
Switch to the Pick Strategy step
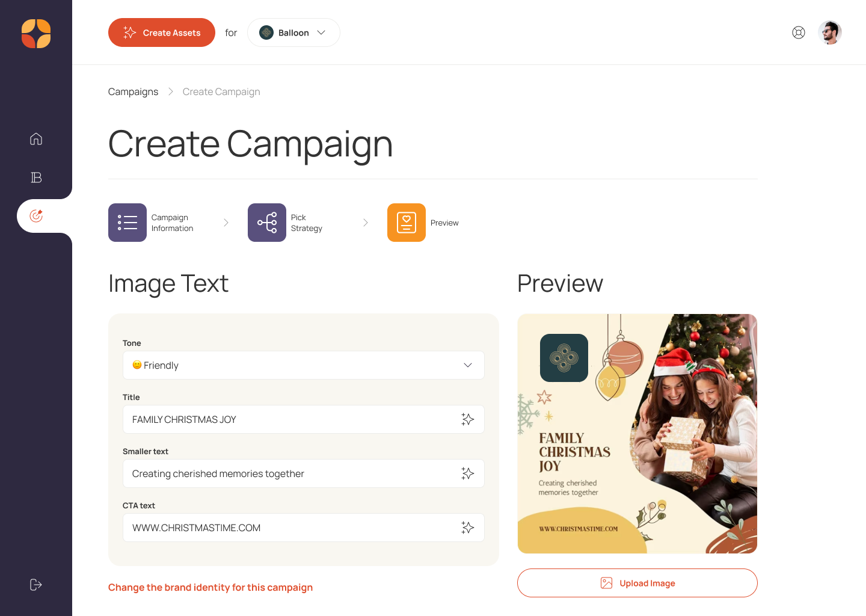coord(267,223)
